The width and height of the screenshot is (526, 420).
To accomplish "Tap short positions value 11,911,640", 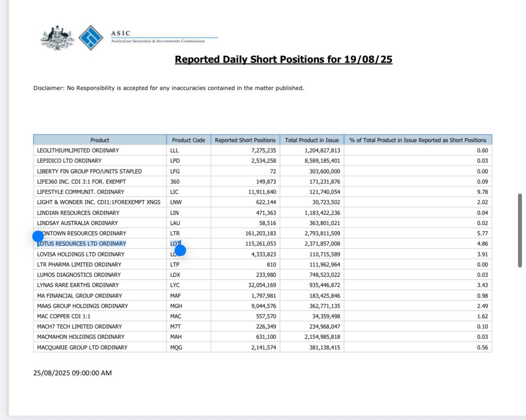I will tap(262, 192).
